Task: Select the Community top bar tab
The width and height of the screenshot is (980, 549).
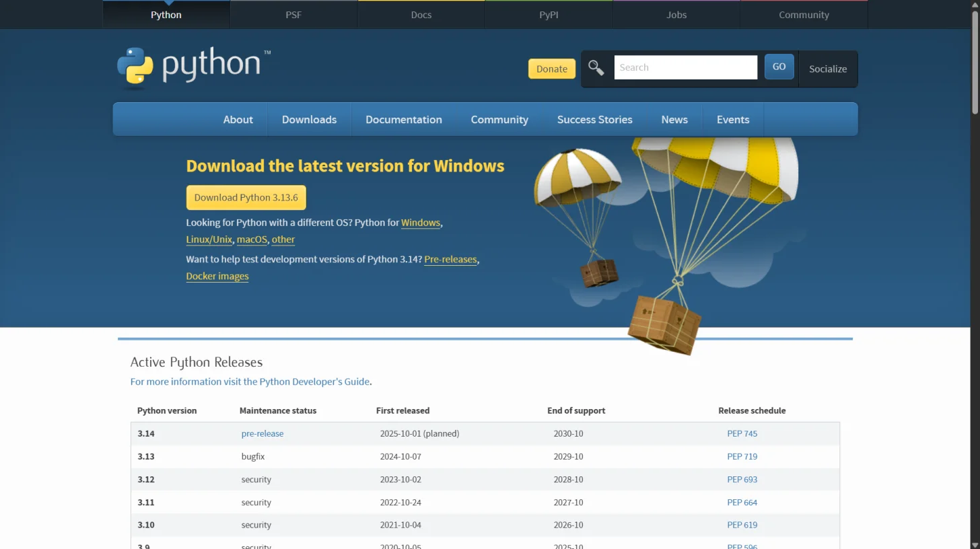Action: point(804,15)
